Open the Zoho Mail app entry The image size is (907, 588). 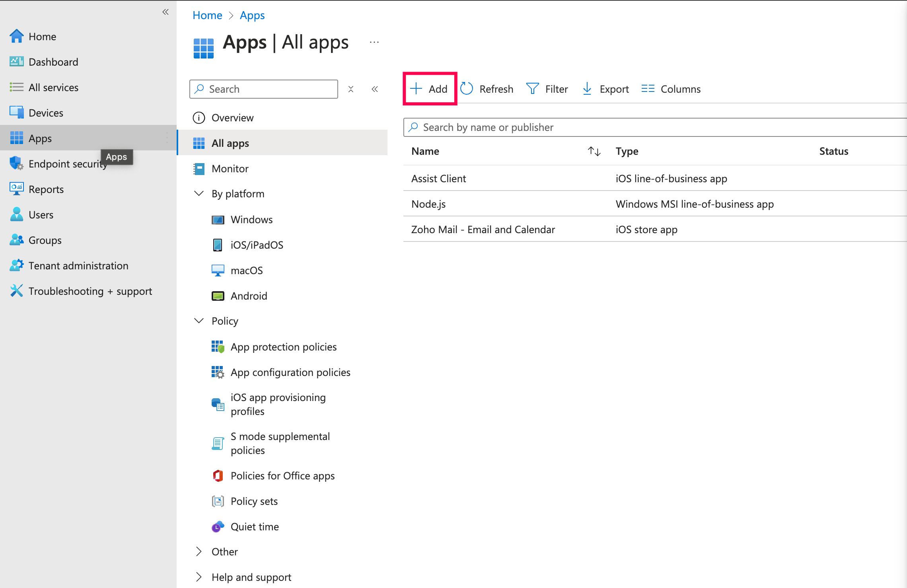click(483, 230)
